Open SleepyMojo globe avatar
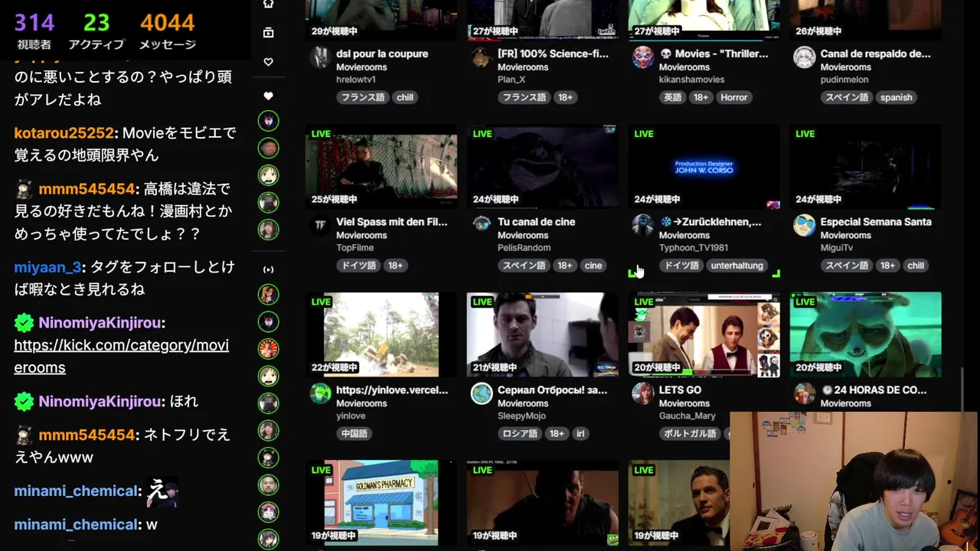Viewport: 980px width, 551px height. tap(482, 393)
